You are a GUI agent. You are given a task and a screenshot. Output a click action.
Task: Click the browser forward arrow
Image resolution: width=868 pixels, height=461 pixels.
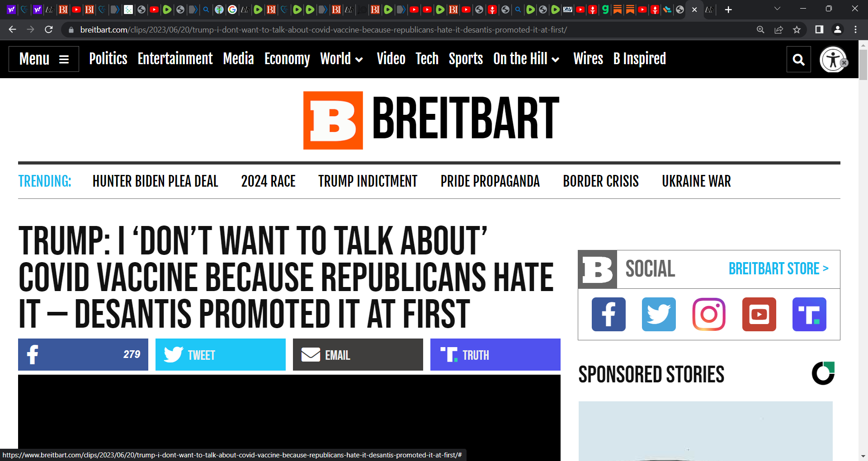(x=30, y=29)
